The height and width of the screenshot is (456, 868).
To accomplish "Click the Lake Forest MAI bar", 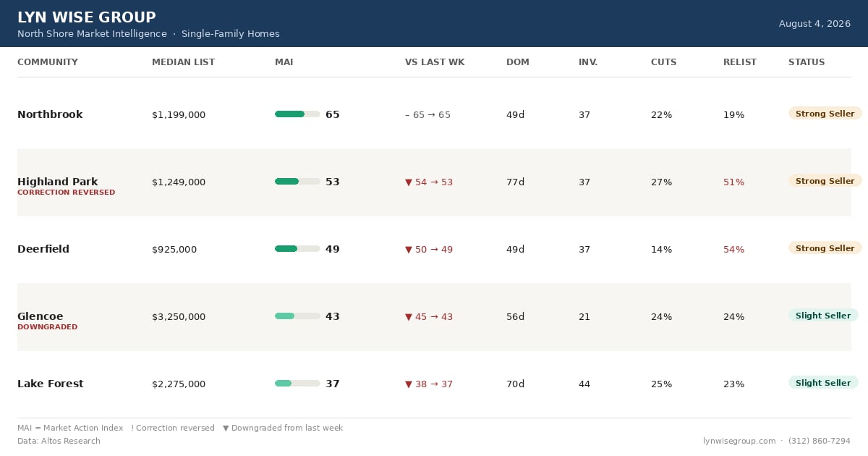I will tap(297, 384).
